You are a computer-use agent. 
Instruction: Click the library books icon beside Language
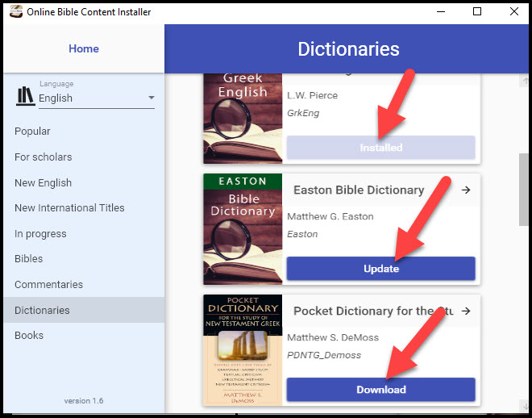pyautogui.click(x=26, y=96)
